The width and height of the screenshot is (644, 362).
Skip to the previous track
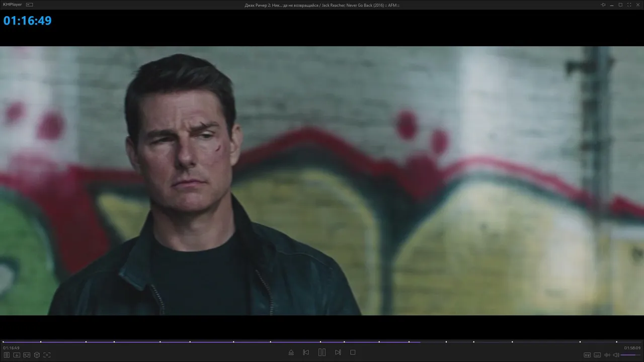click(306, 352)
